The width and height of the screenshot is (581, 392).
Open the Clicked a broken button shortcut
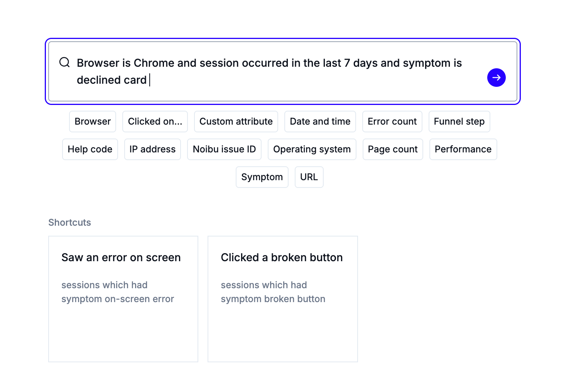pyautogui.click(x=282, y=299)
